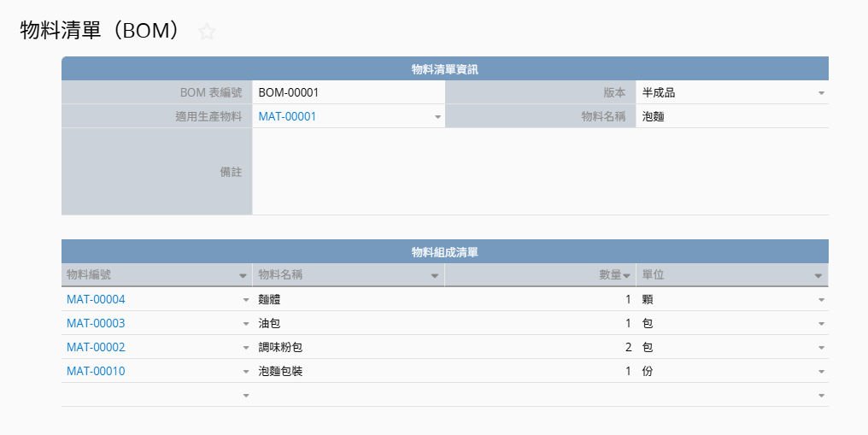Expand the dropdown arrow beside MAT-00002
Viewport: 868px width, 435px height.
tap(246, 348)
